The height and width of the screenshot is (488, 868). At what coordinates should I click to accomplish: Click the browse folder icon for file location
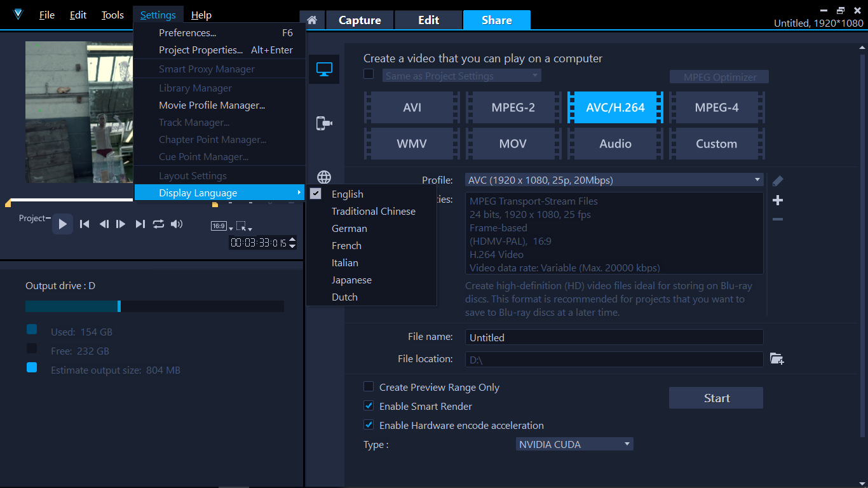coord(776,359)
